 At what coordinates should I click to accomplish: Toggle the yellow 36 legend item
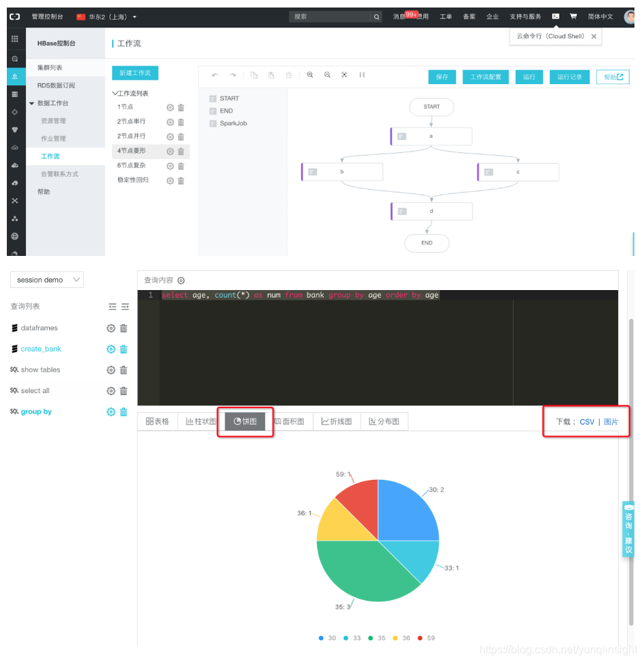coord(402,638)
